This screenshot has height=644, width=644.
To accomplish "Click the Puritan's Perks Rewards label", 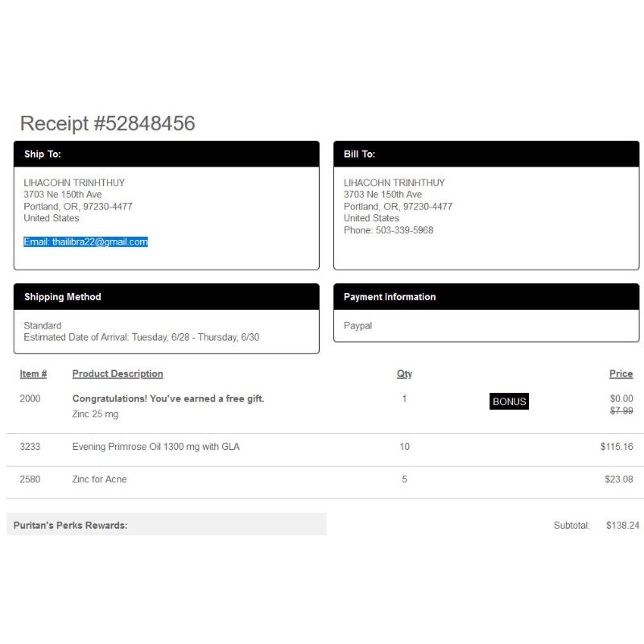I will coord(71,526).
